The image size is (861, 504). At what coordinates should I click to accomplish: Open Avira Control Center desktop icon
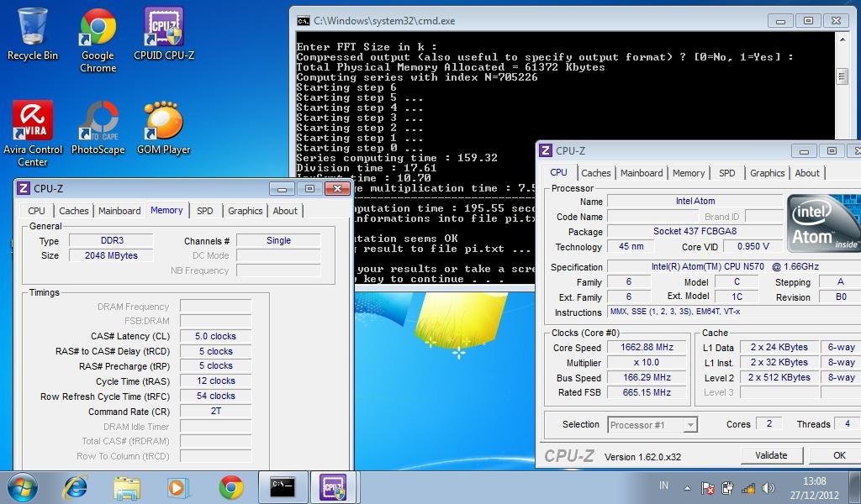click(x=33, y=134)
